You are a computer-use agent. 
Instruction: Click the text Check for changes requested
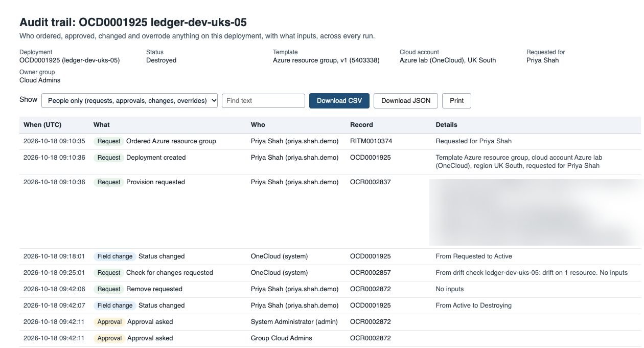[170, 273]
